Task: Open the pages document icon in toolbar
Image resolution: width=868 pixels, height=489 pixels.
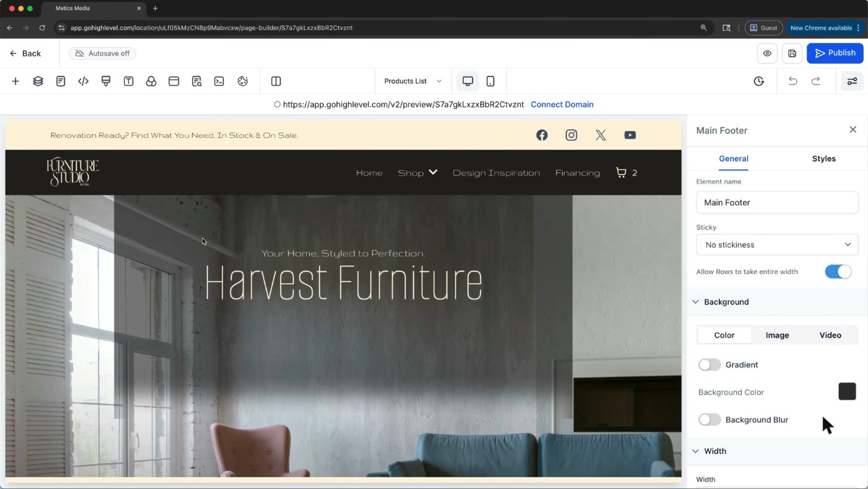Action: tap(61, 81)
